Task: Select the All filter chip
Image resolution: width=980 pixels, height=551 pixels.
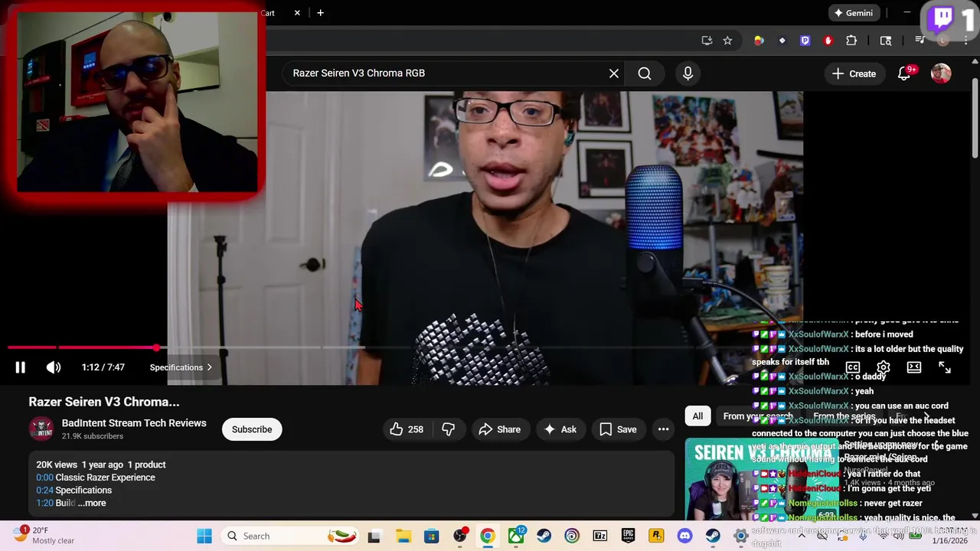Action: (x=697, y=416)
